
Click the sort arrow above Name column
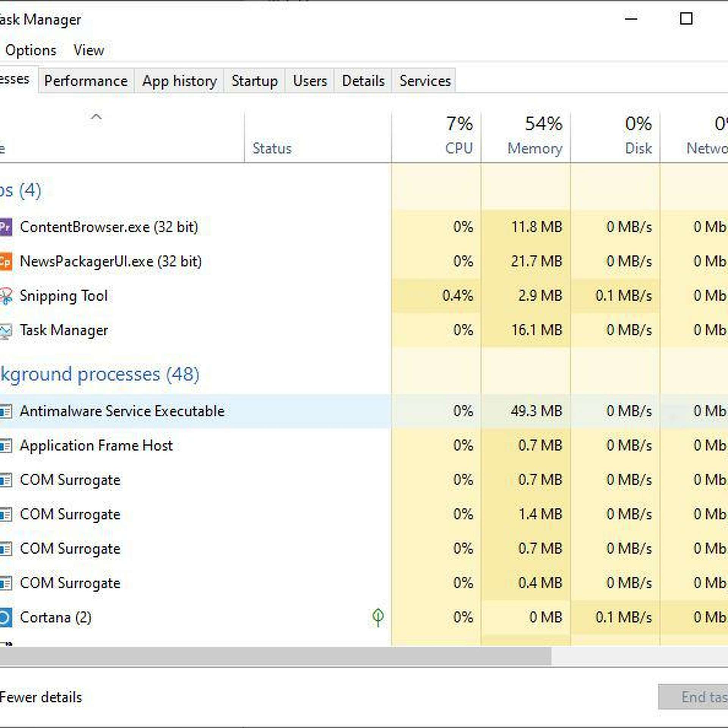96,117
